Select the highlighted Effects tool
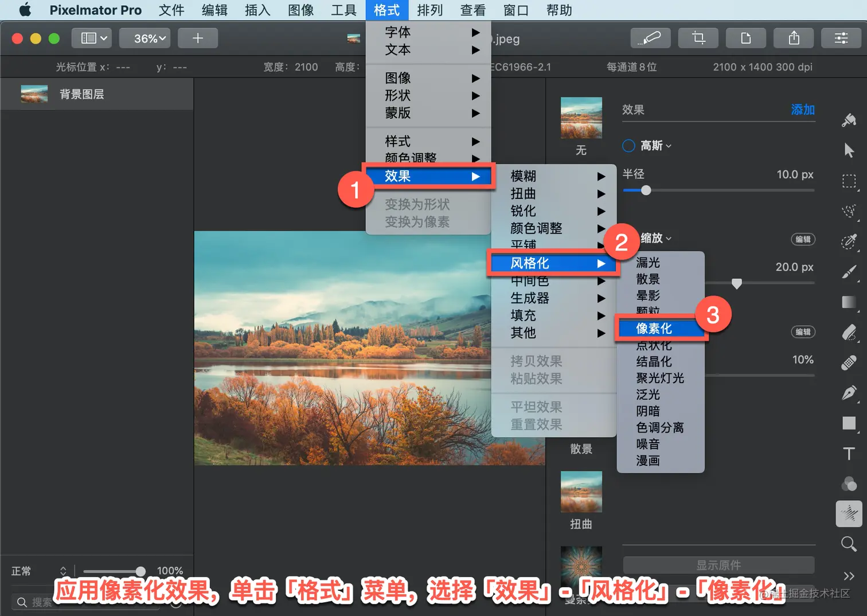This screenshot has height=616, width=867. 849,513
